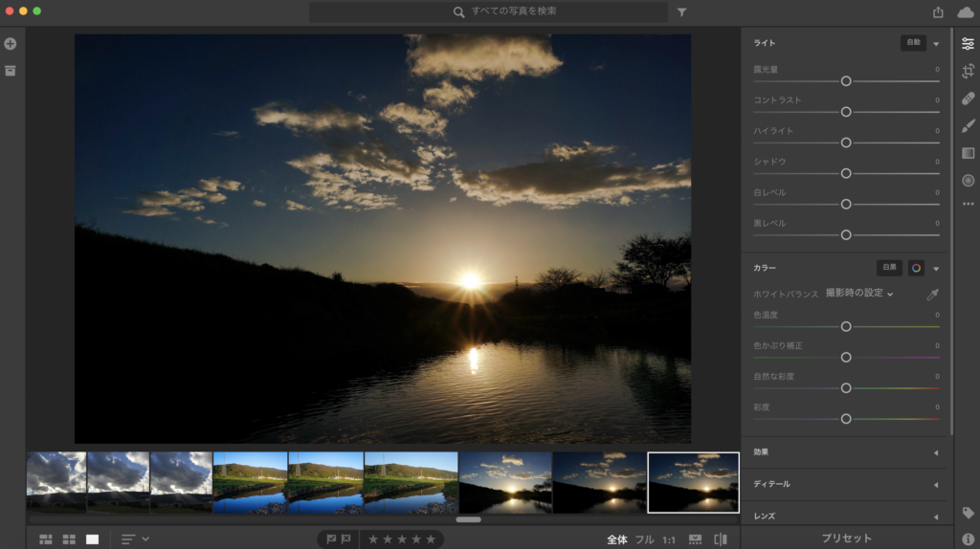
Task: Select 全体 fit zoom
Action: click(617, 539)
